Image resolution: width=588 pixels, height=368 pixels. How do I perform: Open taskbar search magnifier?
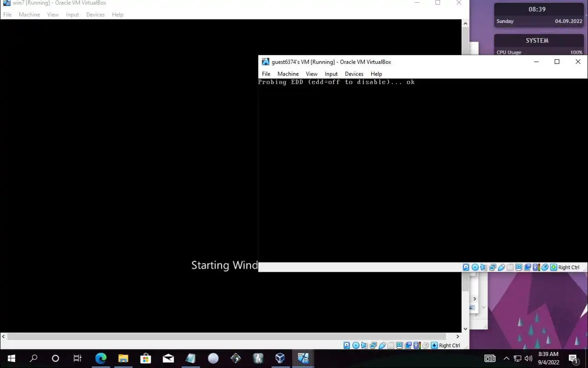(34, 358)
